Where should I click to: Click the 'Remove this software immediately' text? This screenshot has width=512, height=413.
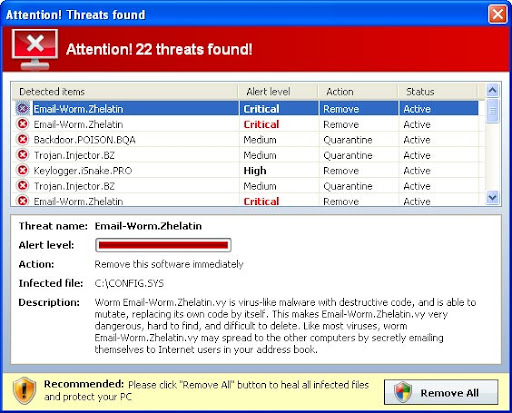click(x=169, y=264)
